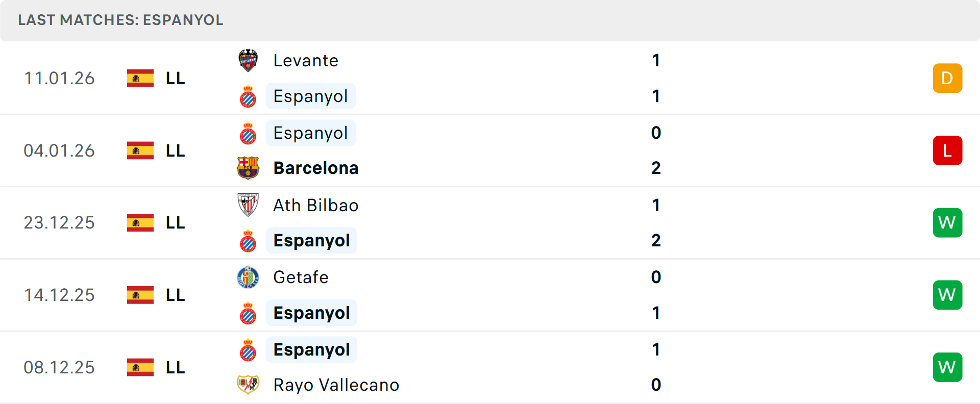Screen dimensions: 980x404
Task: Click the orange D draw badge
Action: [947, 78]
